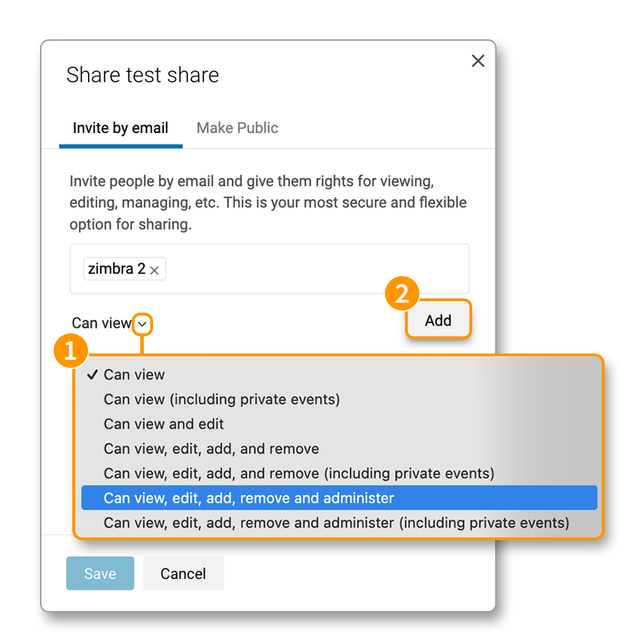Switch to the Make Public tab
Viewport: 644px width, 644px height.
[x=237, y=128]
